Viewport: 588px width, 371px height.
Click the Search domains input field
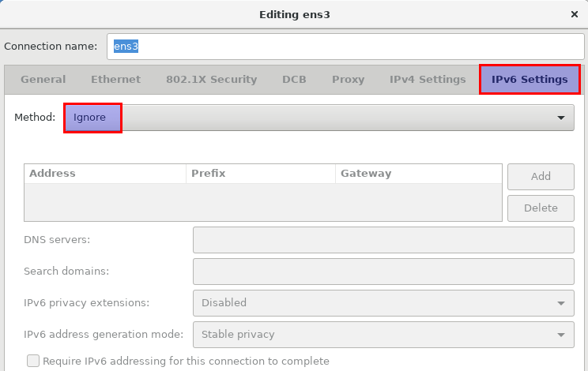(383, 272)
